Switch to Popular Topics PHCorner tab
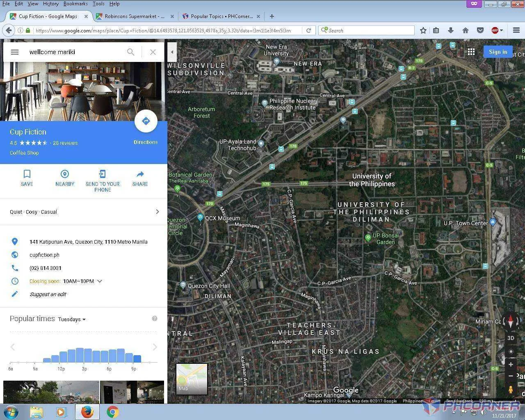This screenshot has height=420, width=525. 221,16
